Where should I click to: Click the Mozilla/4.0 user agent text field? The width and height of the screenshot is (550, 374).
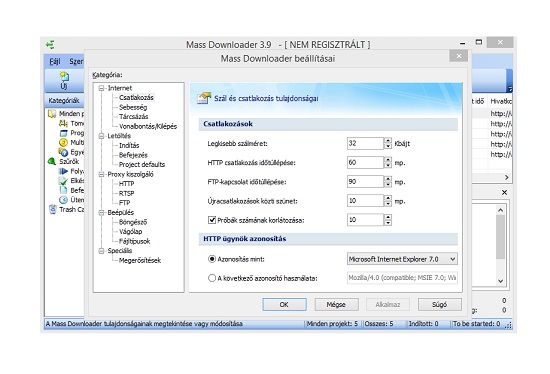click(402, 278)
